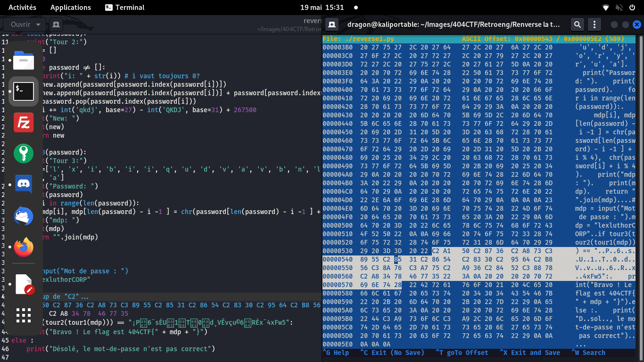Click ^G Help in the hex editor footer
This screenshot has width=644, height=362.
336,353
